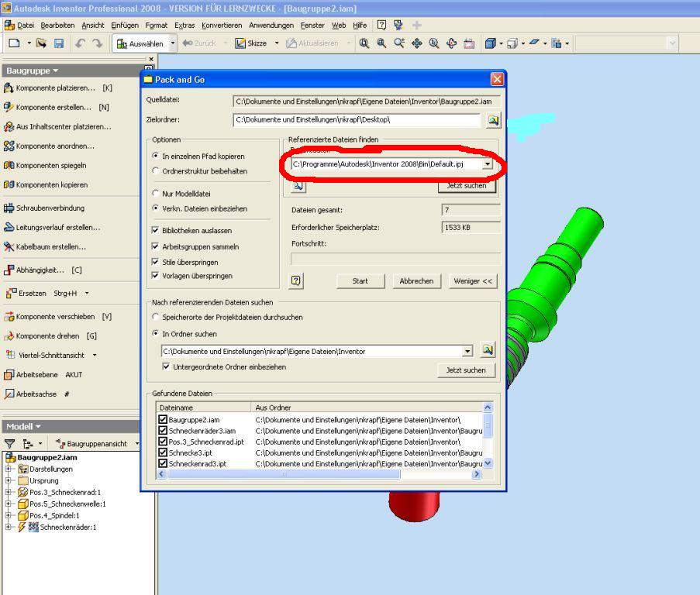Image resolution: width=700 pixels, height=595 pixels.
Task: Click Schraubenverbindung icon
Action: (9, 208)
